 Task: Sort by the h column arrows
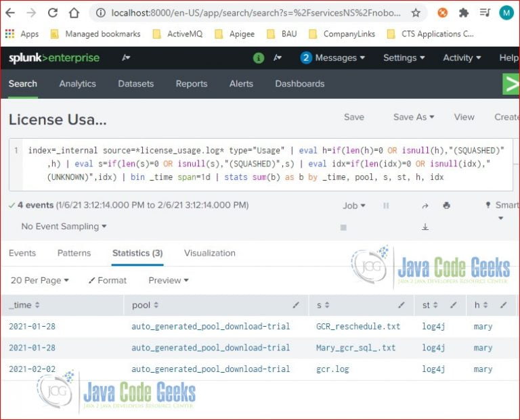click(485, 305)
